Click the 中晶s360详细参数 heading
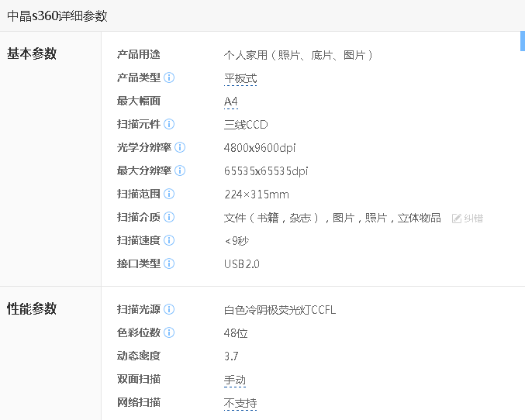This screenshot has width=525, height=420. (x=57, y=15)
